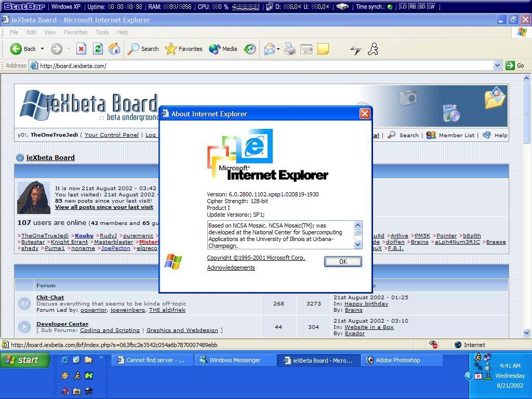Open the Mail options dropdown arrow
The width and height of the screenshot is (532, 399).
[x=278, y=49]
